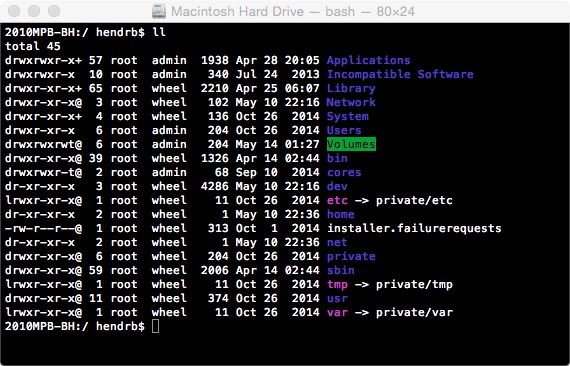
Task: Click time '06:07' on the Library row
Action: click(x=302, y=88)
